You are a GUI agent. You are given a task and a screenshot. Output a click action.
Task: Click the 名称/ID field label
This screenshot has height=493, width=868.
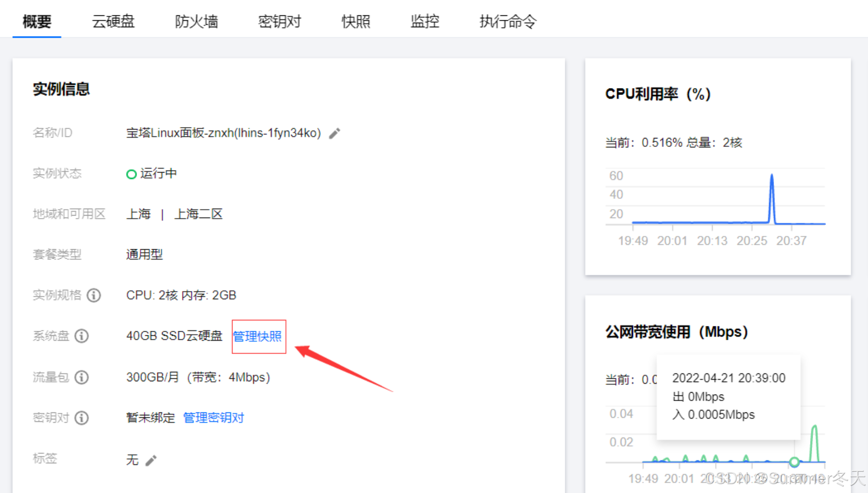[x=52, y=133]
